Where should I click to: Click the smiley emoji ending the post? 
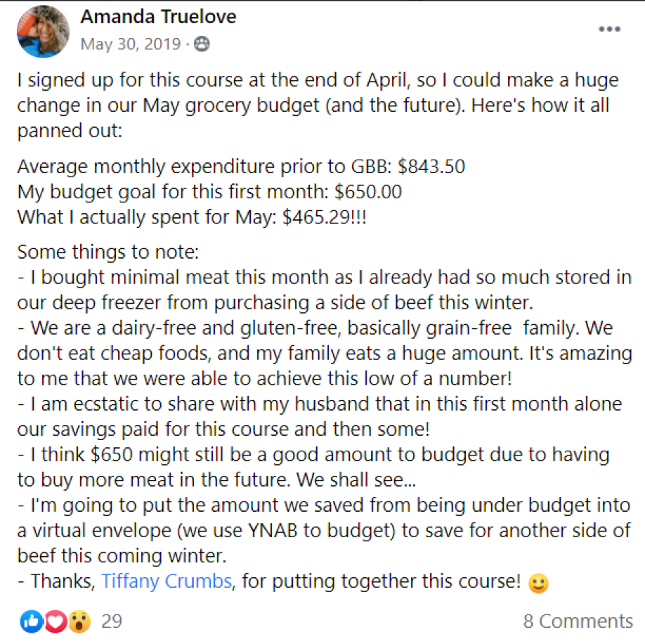point(538,584)
